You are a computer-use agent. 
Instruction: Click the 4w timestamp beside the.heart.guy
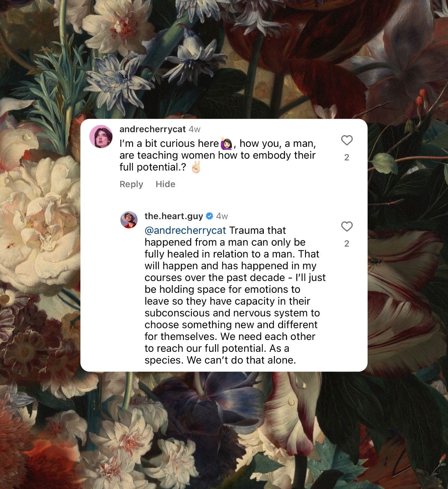[222, 216]
